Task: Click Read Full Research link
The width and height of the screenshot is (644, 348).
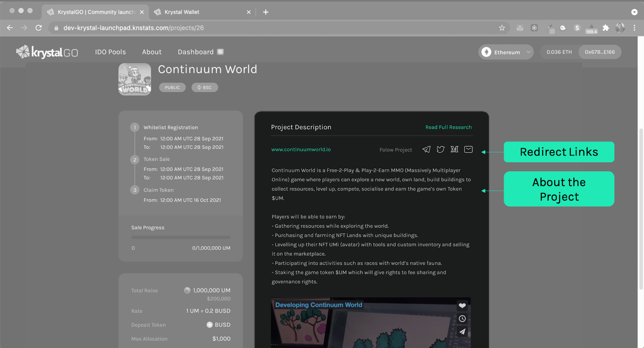Action: [448, 127]
